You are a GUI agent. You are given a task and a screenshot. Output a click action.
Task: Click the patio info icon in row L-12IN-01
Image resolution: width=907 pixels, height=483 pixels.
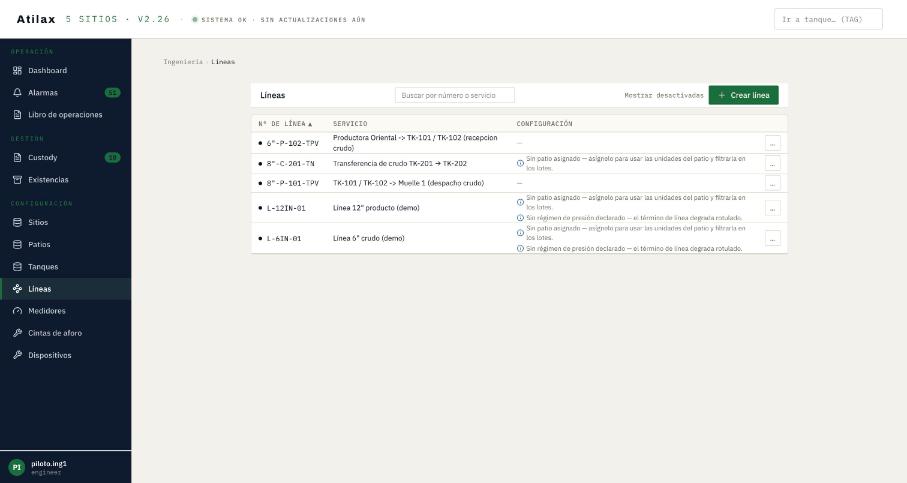tap(520, 202)
